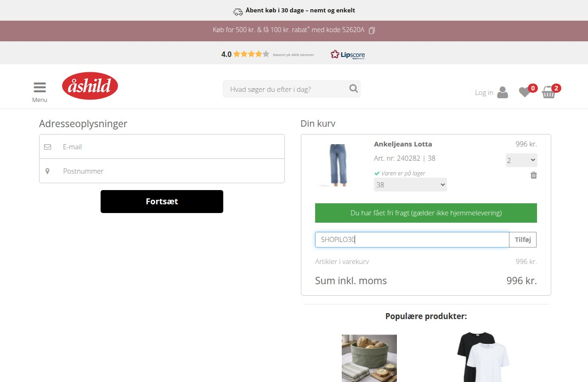588x382 pixels.
Task: Open the Lipscore logo
Action: point(348,54)
